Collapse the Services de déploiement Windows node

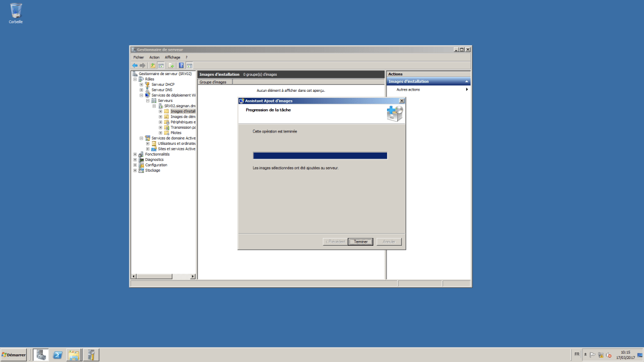141,95
